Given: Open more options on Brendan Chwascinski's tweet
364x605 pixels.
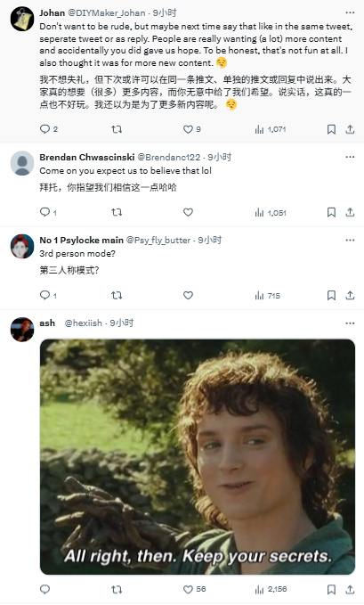Looking at the screenshot, I should pyautogui.click(x=350, y=157).
